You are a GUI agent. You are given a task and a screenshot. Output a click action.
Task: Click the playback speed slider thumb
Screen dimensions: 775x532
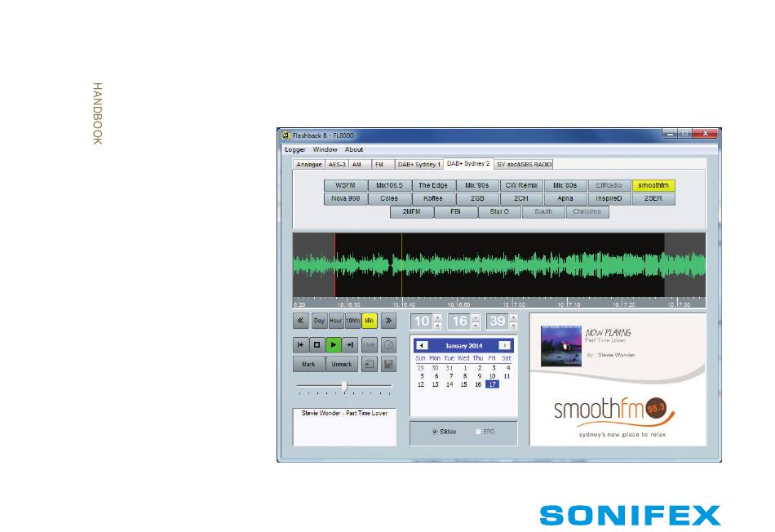[344, 386]
